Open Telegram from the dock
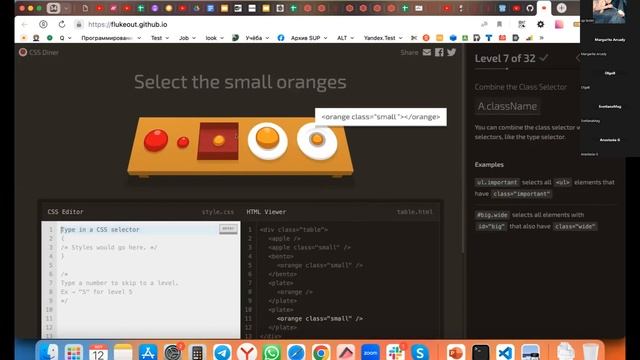Image resolution: width=640 pixels, height=360 pixels. pos(222,352)
